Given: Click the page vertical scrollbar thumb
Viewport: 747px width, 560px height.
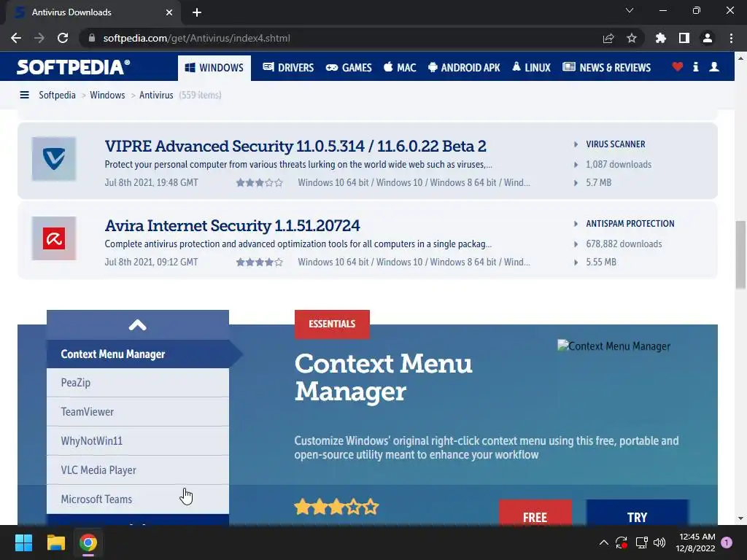Looking at the screenshot, I should [740, 254].
